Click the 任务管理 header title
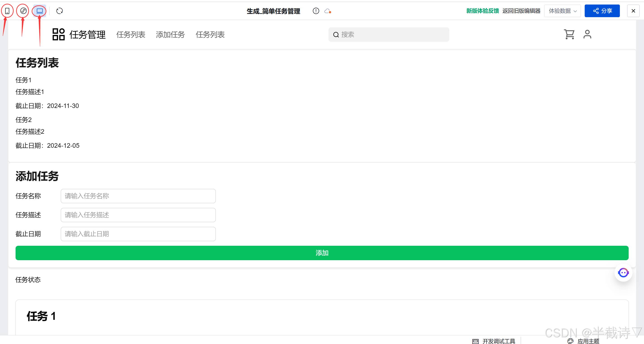Screen dimensions: 644x344 [x=88, y=35]
